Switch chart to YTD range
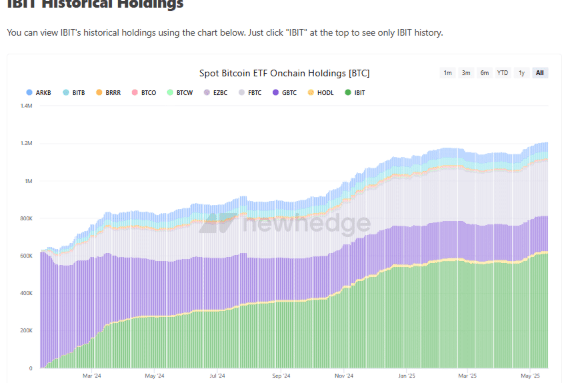The image size is (563, 383). 503,73
